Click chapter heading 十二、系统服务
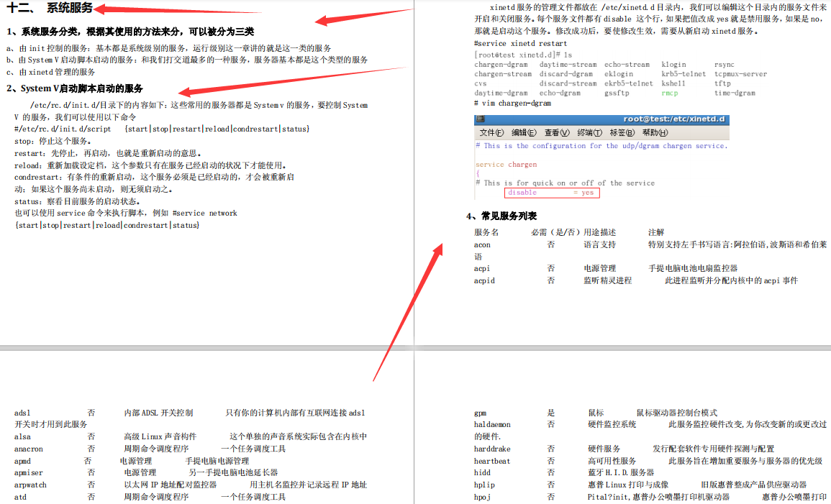The width and height of the screenshot is (831, 504). [50, 7]
